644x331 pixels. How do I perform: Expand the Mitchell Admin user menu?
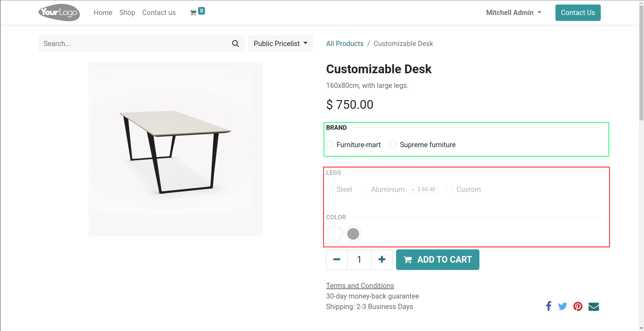[x=514, y=13]
